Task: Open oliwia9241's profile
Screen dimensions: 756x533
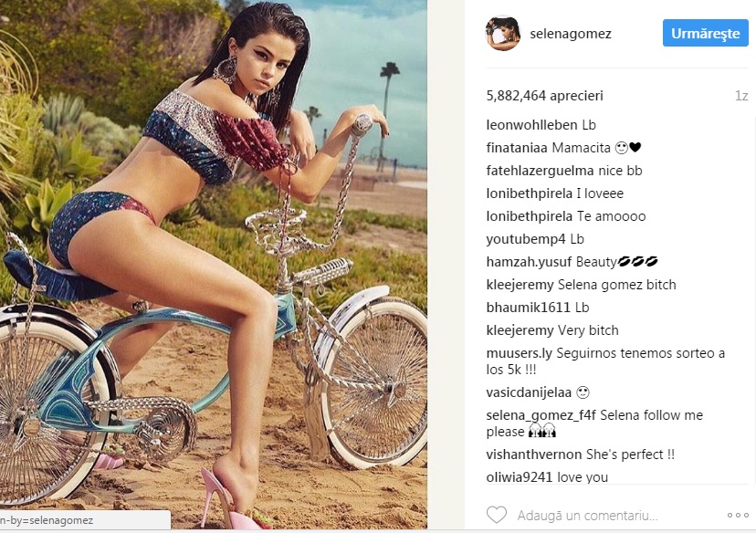Action: pos(519,477)
